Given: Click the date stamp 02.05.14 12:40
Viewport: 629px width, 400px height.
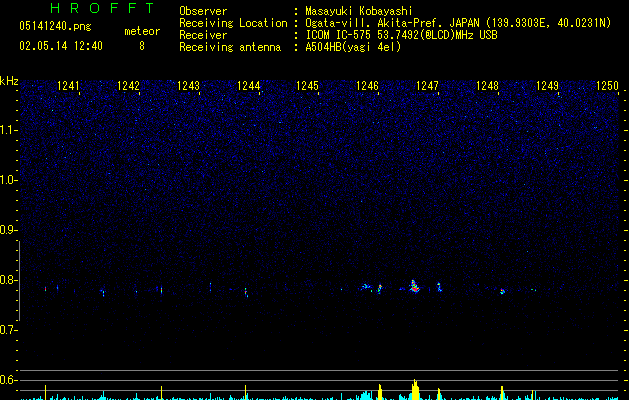Looking at the screenshot, I should (x=61, y=46).
